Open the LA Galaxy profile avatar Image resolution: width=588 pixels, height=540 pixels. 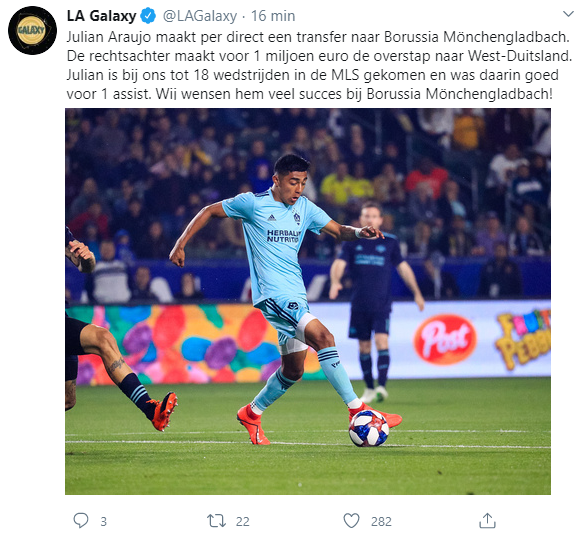click(32, 30)
